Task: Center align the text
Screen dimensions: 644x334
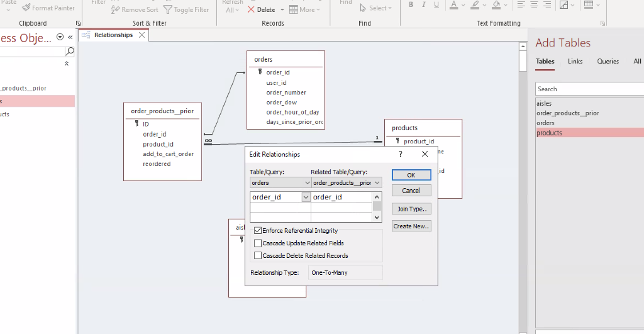Action: (x=534, y=5)
